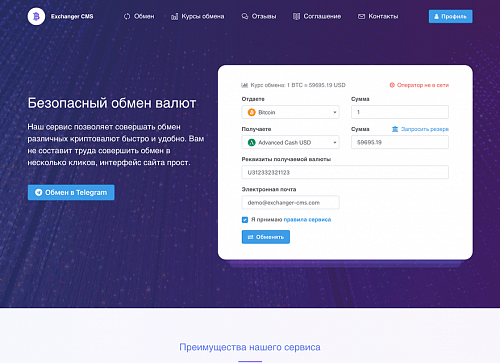Click the bank icon near Запросить резерв
Image resolution: width=500 pixels, height=363 pixels.
[395, 129]
